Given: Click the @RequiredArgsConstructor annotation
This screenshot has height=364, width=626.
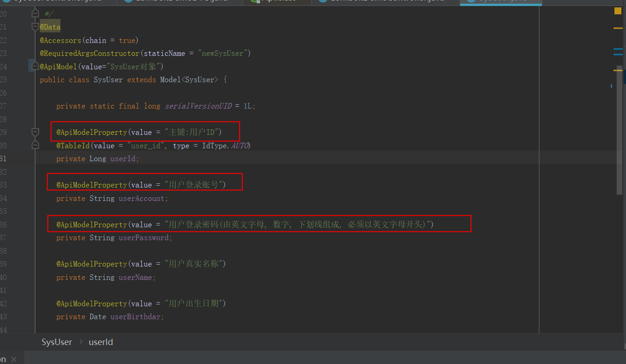Looking at the screenshot, I should (90, 54).
